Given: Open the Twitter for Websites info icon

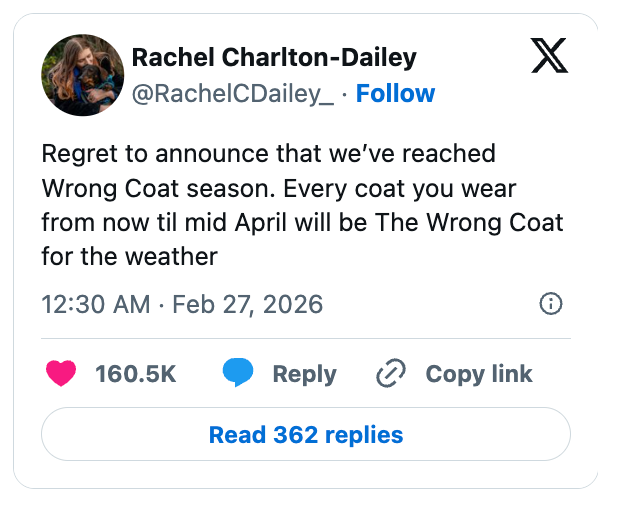Looking at the screenshot, I should (550, 304).
